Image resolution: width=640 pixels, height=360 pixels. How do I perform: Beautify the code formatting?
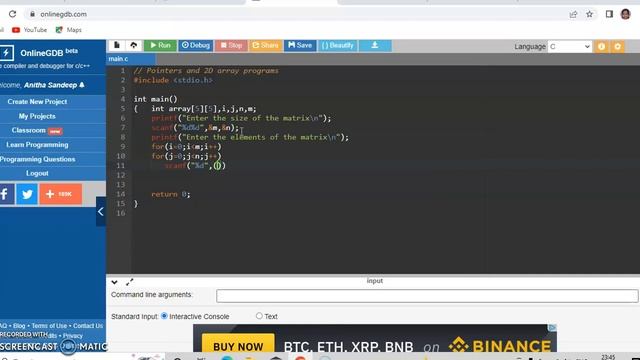pyautogui.click(x=338, y=45)
